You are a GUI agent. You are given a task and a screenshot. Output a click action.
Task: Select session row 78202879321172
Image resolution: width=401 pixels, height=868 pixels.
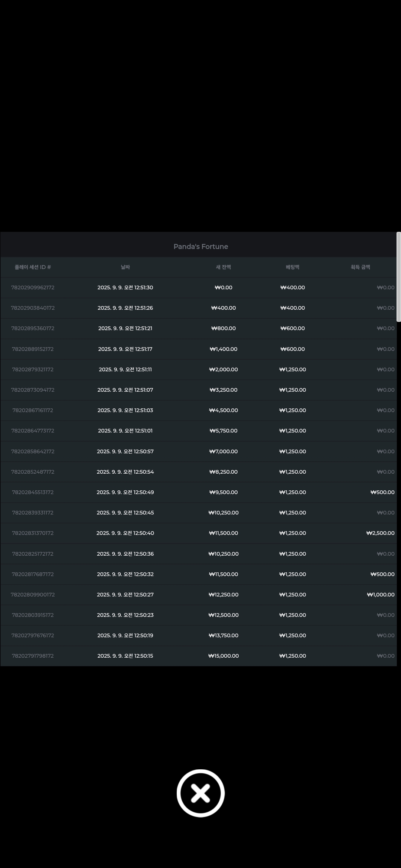(x=199, y=369)
